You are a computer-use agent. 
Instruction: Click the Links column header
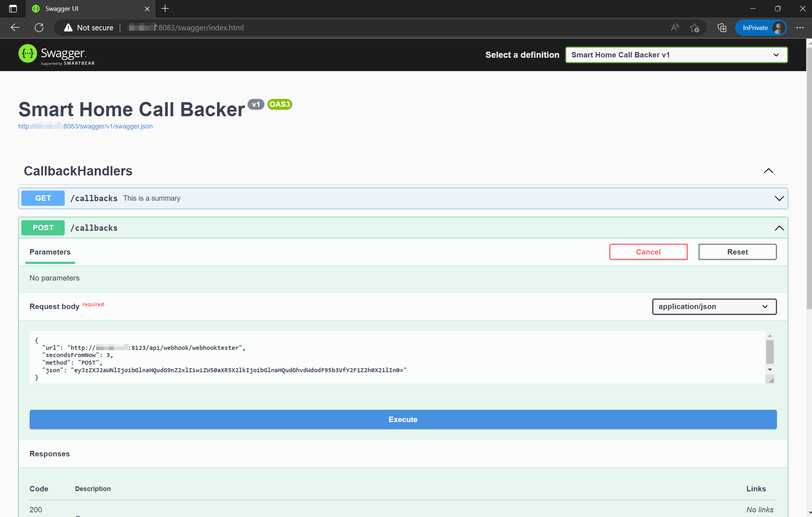pyautogui.click(x=756, y=489)
